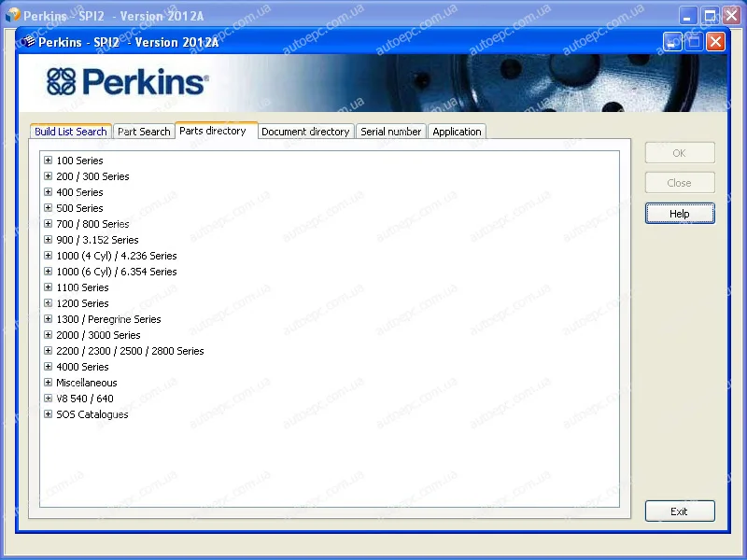This screenshot has height=560, width=747.
Task: Expand the 400 Series node
Action: point(49,192)
